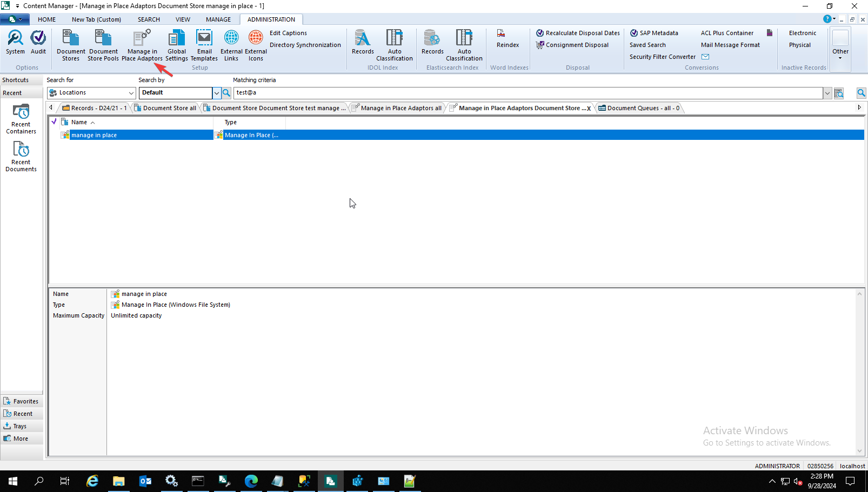Open Global Settings

[177, 45]
